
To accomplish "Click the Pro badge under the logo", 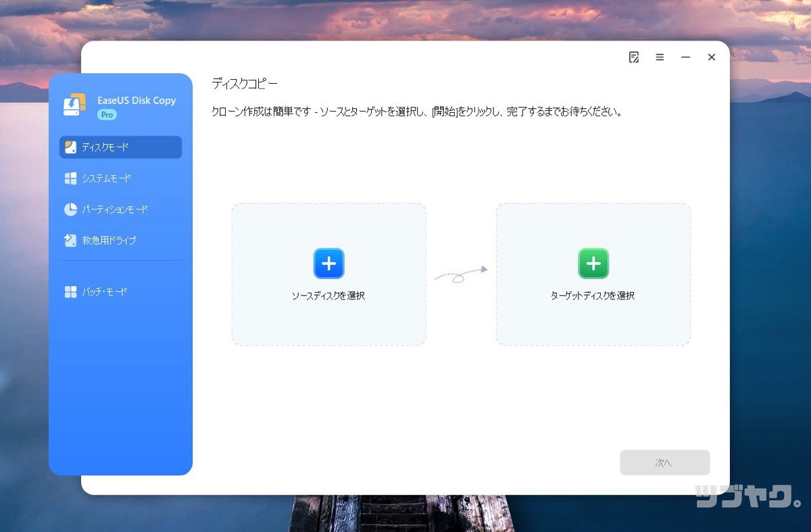I will pos(107,115).
